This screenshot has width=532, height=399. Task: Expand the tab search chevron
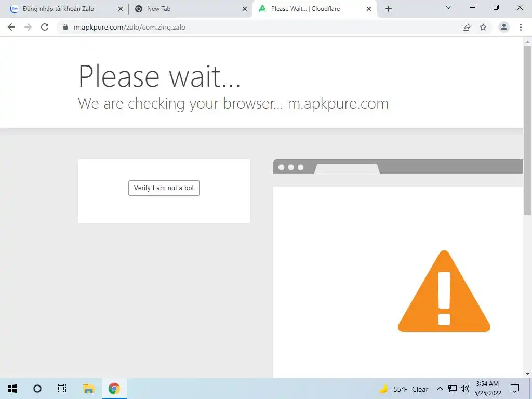click(448, 7)
